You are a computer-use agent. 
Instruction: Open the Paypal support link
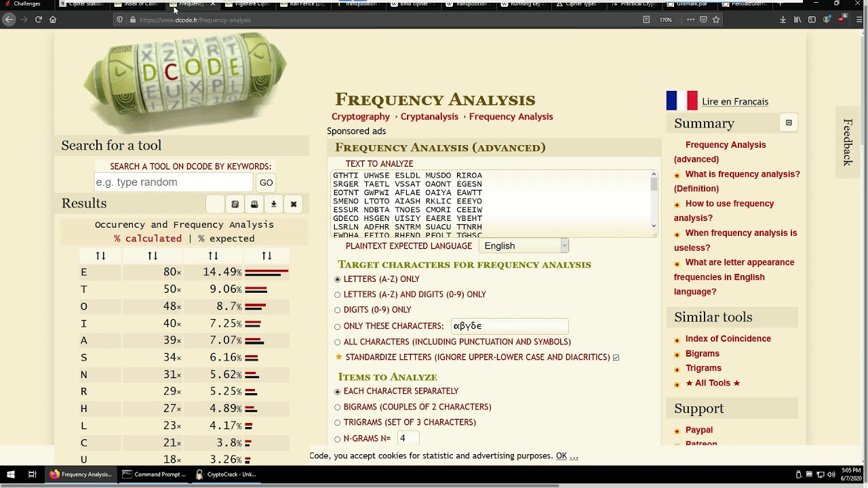coord(699,430)
